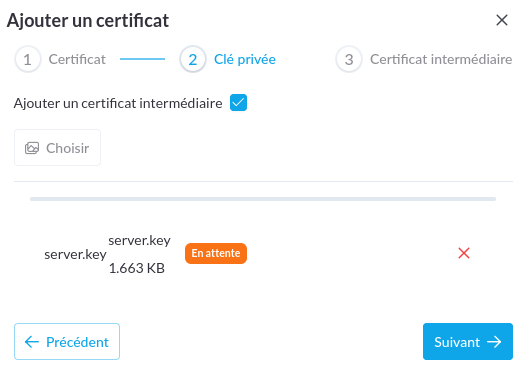Image resolution: width=527 pixels, height=375 pixels.
Task: Click the Certificat step label
Action: (77, 59)
